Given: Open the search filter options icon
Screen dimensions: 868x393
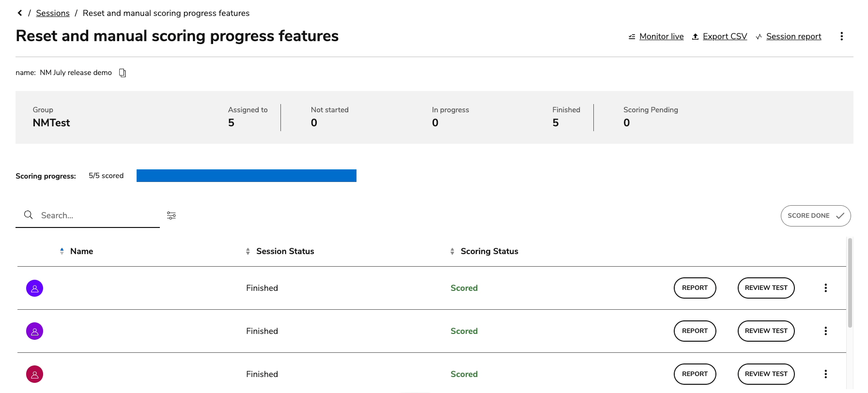Looking at the screenshot, I should pyautogui.click(x=171, y=215).
